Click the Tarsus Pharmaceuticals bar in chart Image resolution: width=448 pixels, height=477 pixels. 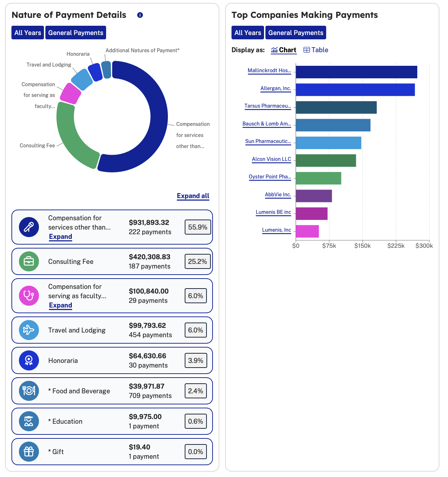336,107
